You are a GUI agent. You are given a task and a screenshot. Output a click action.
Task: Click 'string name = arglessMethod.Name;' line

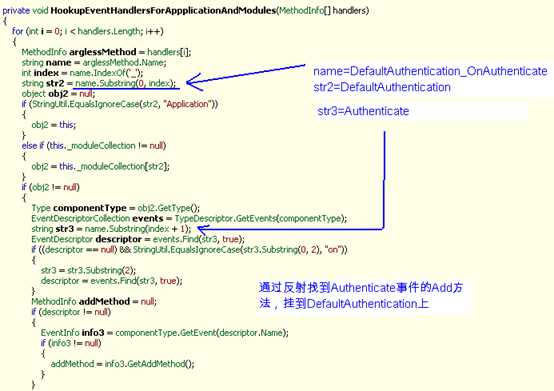[94, 63]
